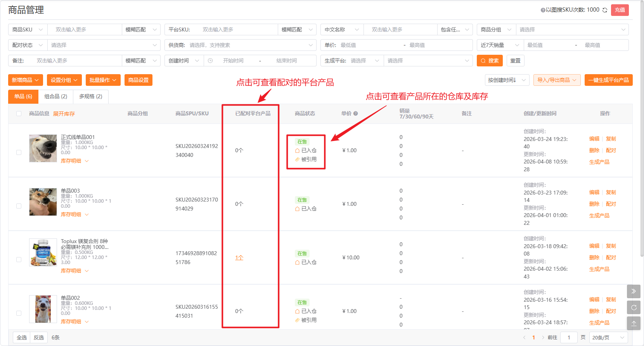Image resolution: width=644 pixels, height=346 pixels.
Task: Click 一键生成平台产品 button
Action: coord(609,80)
